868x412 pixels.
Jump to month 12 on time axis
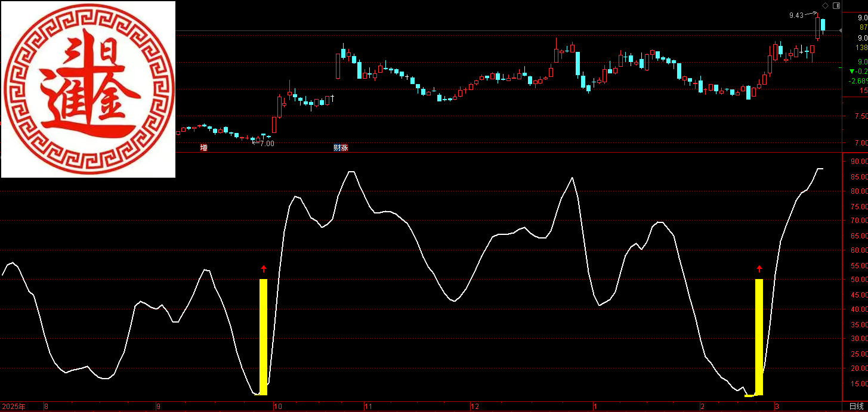coord(475,407)
